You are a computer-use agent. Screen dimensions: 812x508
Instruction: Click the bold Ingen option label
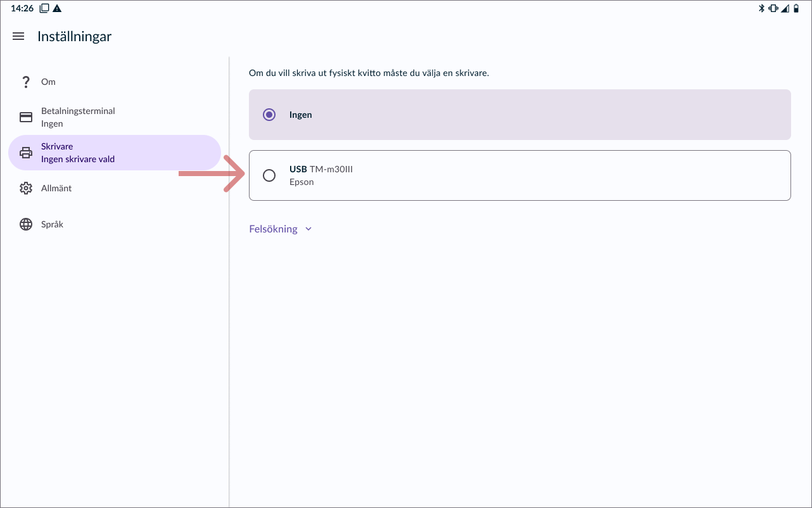tap(301, 115)
